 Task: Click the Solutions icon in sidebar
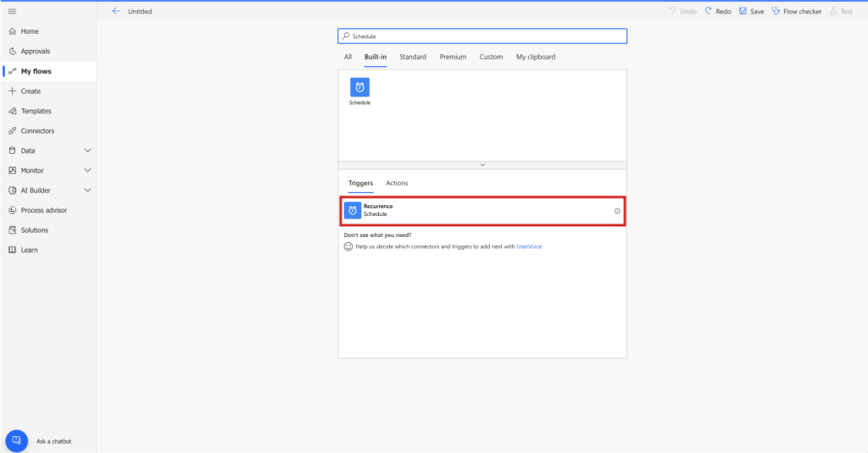pos(12,230)
